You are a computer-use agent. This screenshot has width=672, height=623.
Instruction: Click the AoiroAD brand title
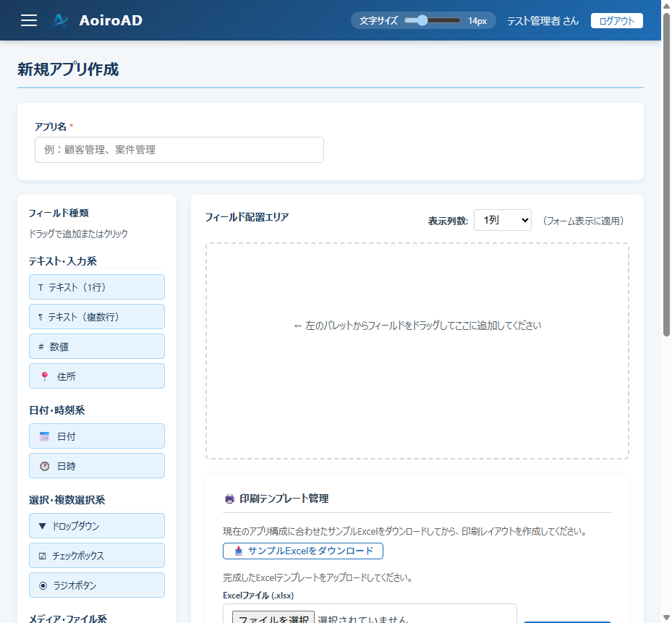click(111, 20)
